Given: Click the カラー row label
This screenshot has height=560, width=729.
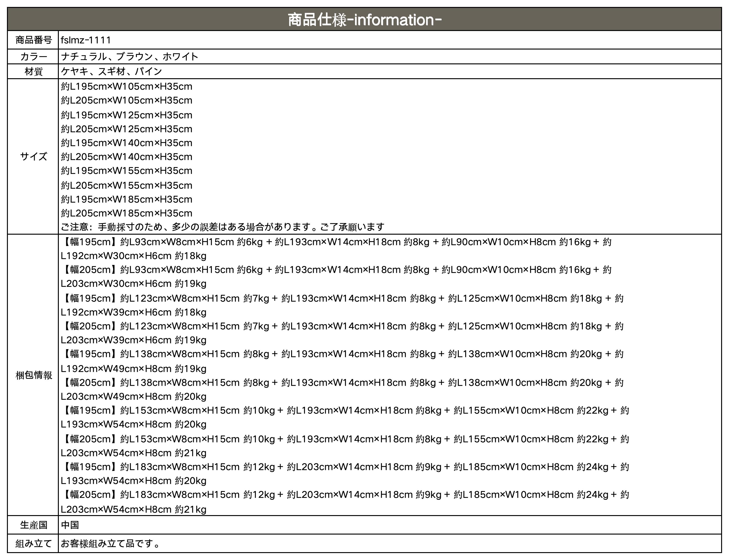Looking at the screenshot, I should pyautogui.click(x=33, y=57).
